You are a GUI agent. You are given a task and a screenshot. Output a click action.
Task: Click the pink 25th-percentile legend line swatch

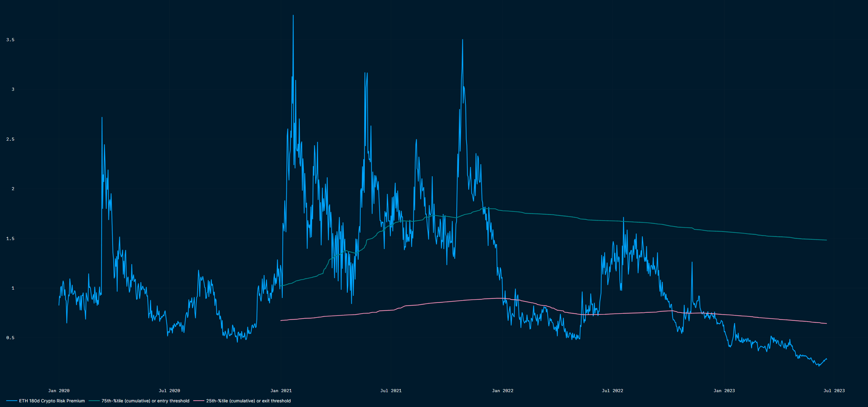point(198,401)
